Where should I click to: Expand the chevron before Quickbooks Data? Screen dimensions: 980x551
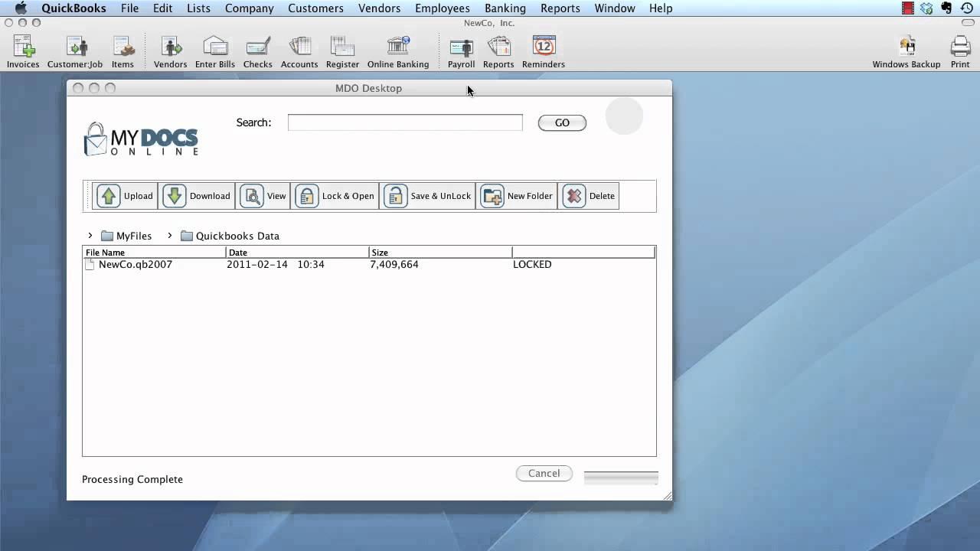pos(170,236)
